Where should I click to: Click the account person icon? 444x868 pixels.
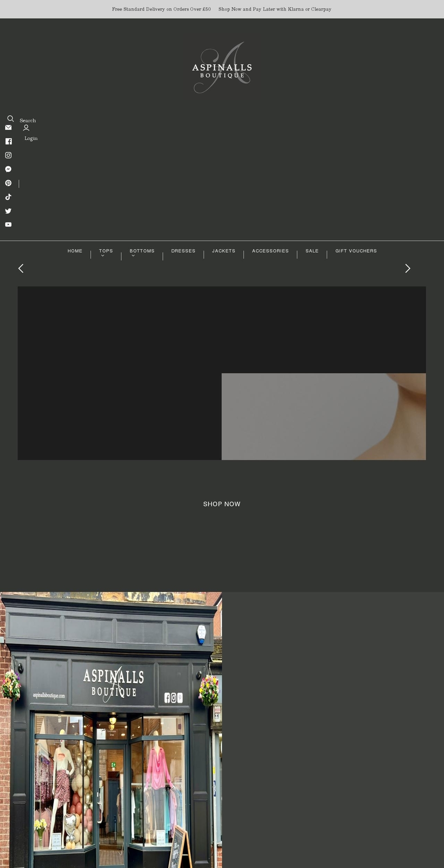[26, 128]
